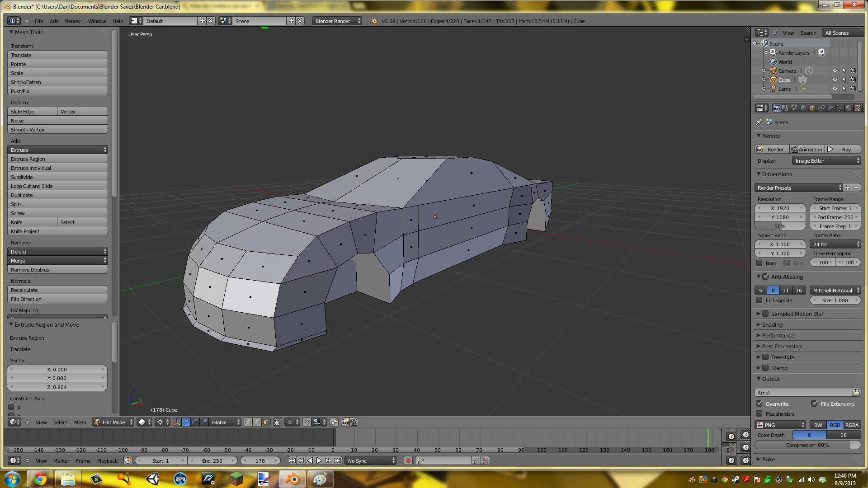Expand the Shading panel
Viewport: 868px width, 488px height.
coord(772,324)
